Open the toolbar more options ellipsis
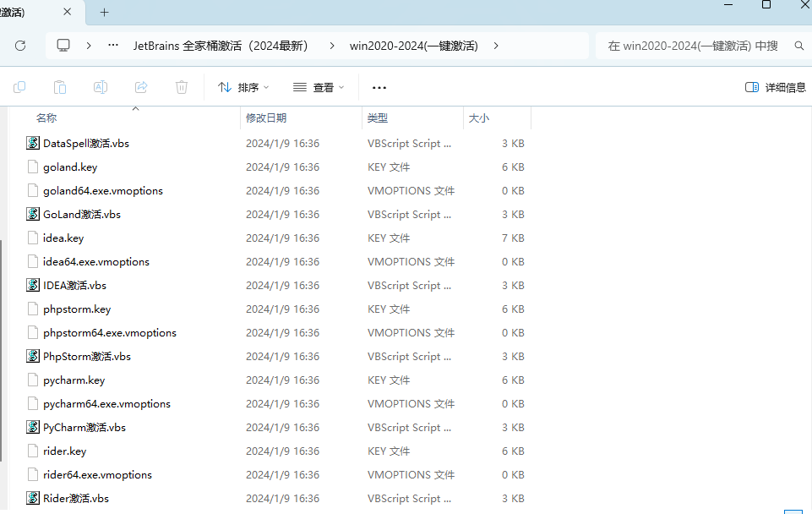 pyautogui.click(x=379, y=88)
